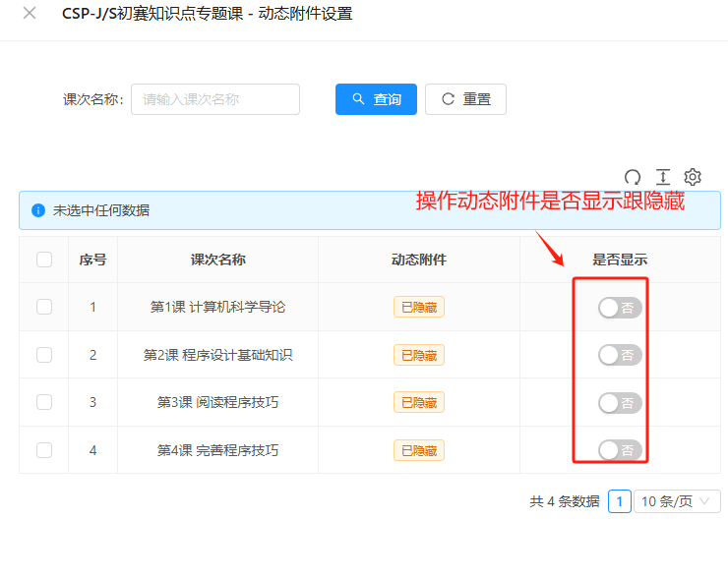728x579 pixels.
Task: Focus the 课次名称 input field
Action: (x=214, y=99)
